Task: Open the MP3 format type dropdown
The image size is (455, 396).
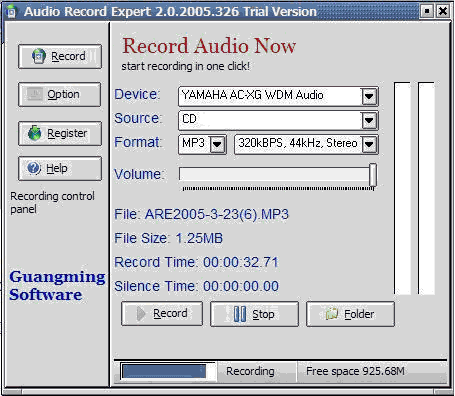Action: tap(217, 144)
